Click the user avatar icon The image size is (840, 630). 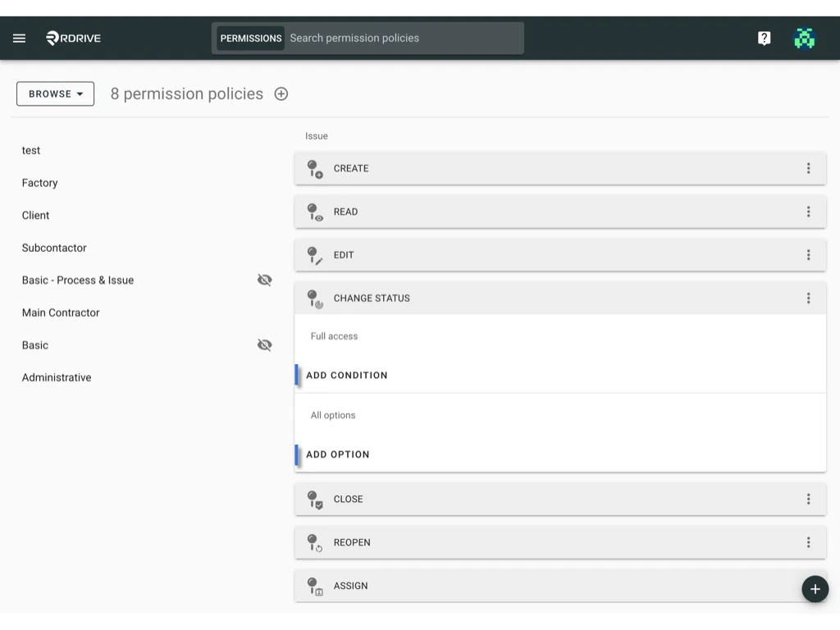pyautogui.click(x=804, y=38)
